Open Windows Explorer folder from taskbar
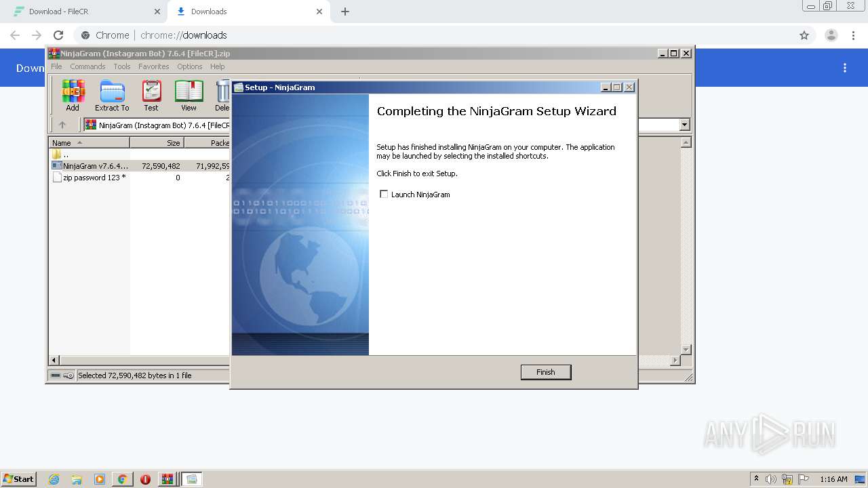 77,479
